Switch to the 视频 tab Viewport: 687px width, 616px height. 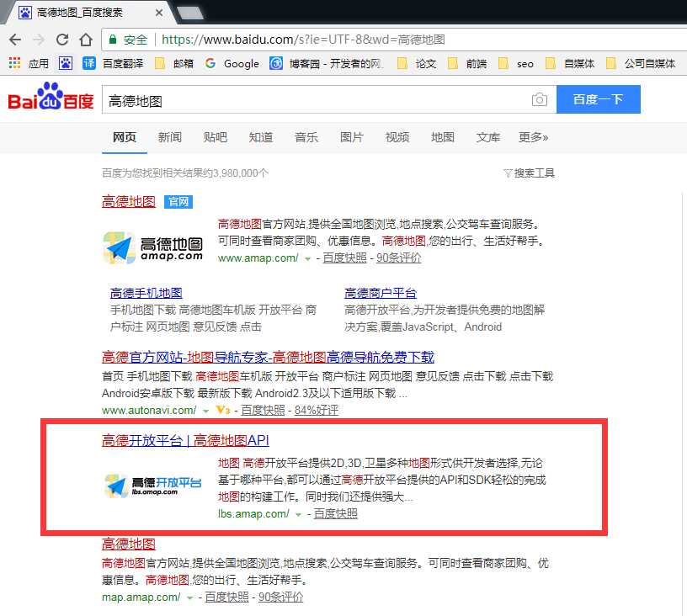coord(397,137)
